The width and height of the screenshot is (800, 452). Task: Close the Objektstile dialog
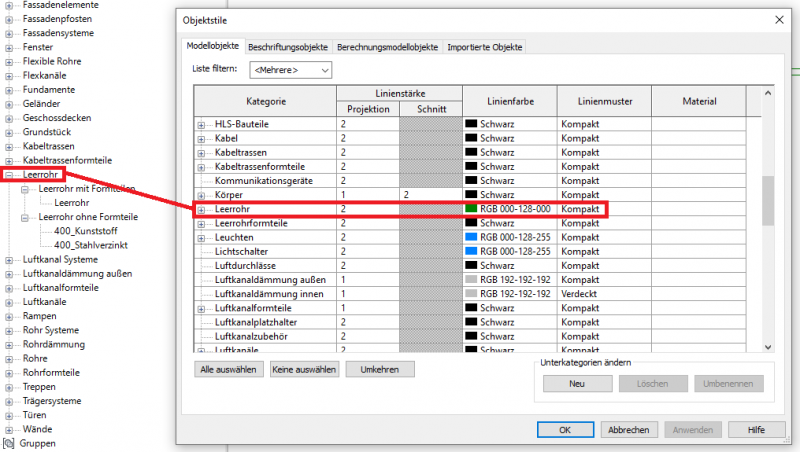pos(778,20)
